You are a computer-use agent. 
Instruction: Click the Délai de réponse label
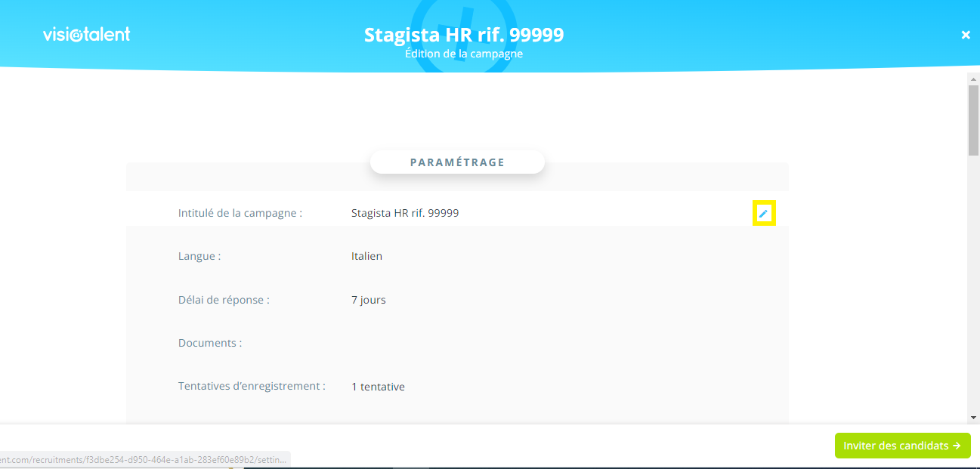[x=224, y=300]
